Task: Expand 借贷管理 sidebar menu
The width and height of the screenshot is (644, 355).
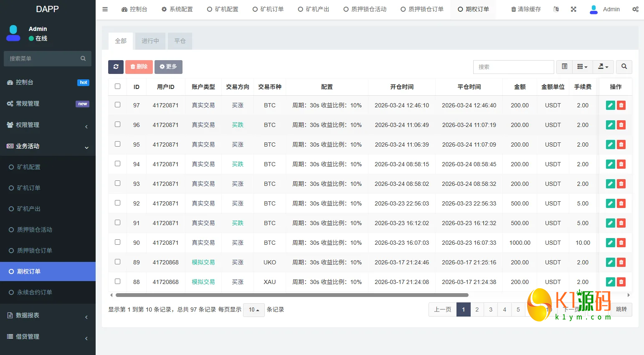Action: [x=48, y=337]
